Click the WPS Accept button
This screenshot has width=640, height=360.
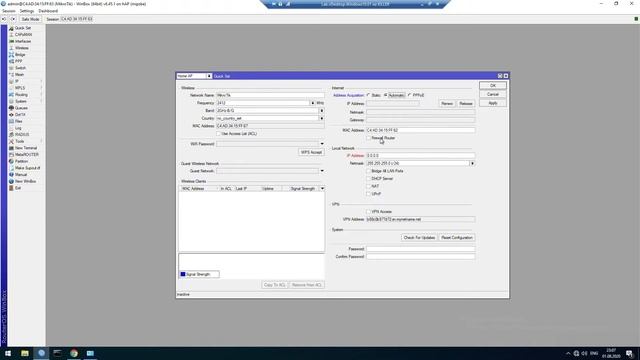pos(311,152)
